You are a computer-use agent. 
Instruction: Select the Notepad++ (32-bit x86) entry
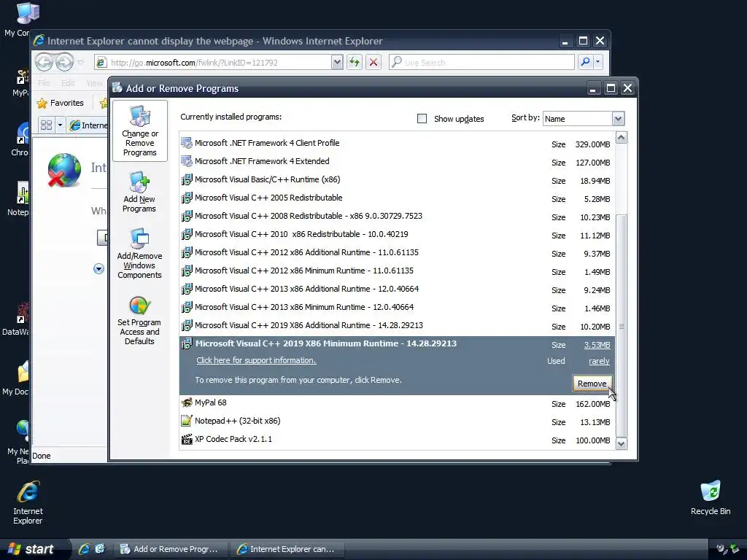(x=397, y=421)
